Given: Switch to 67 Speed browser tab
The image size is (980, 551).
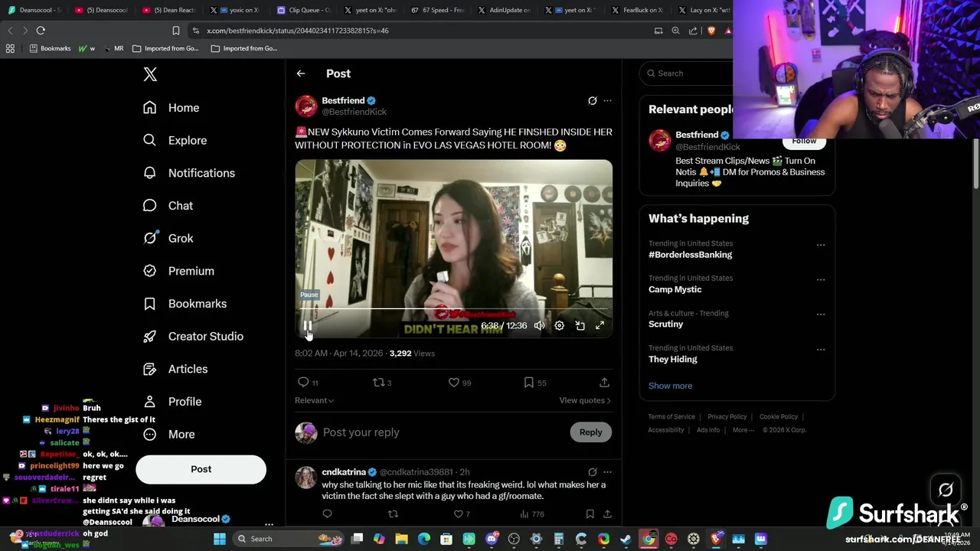Looking at the screenshot, I should (437, 10).
